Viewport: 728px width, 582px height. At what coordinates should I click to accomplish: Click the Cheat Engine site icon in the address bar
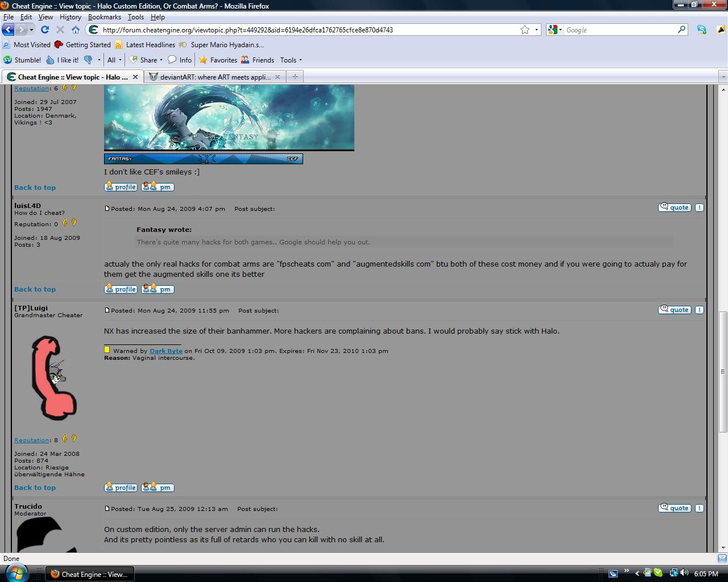pos(94,30)
